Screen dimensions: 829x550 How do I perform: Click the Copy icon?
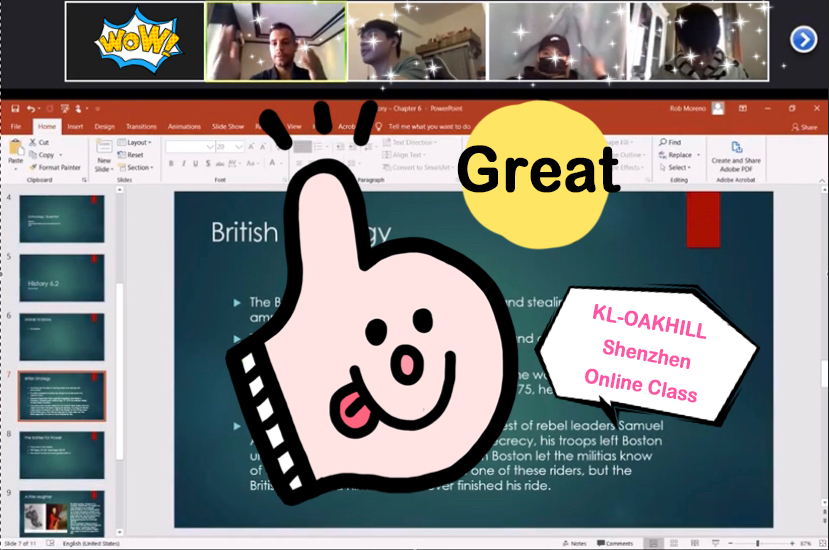point(33,155)
